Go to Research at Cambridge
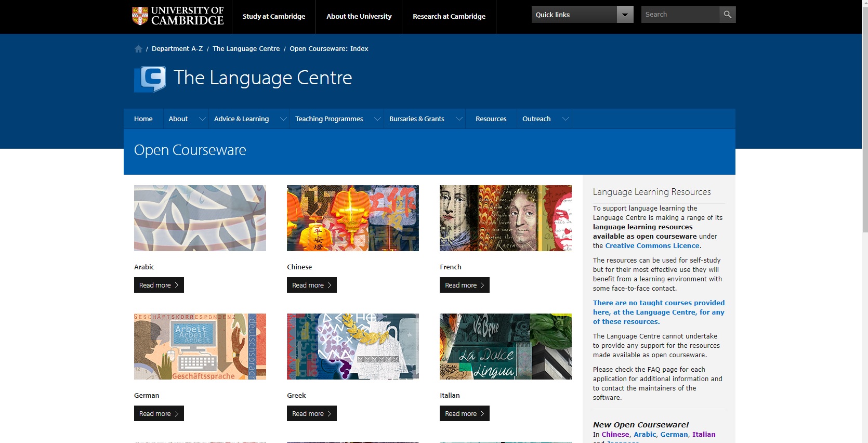The image size is (868, 443). pos(449,17)
